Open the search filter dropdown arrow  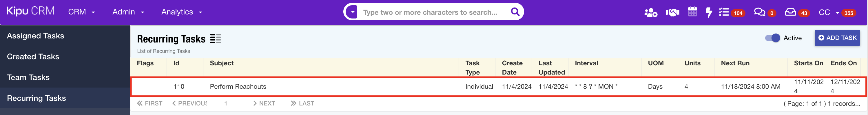point(352,12)
